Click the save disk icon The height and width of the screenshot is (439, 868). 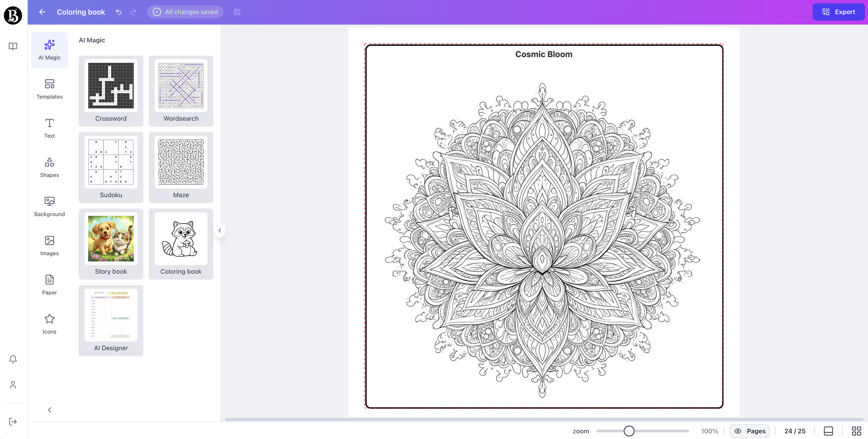[237, 12]
